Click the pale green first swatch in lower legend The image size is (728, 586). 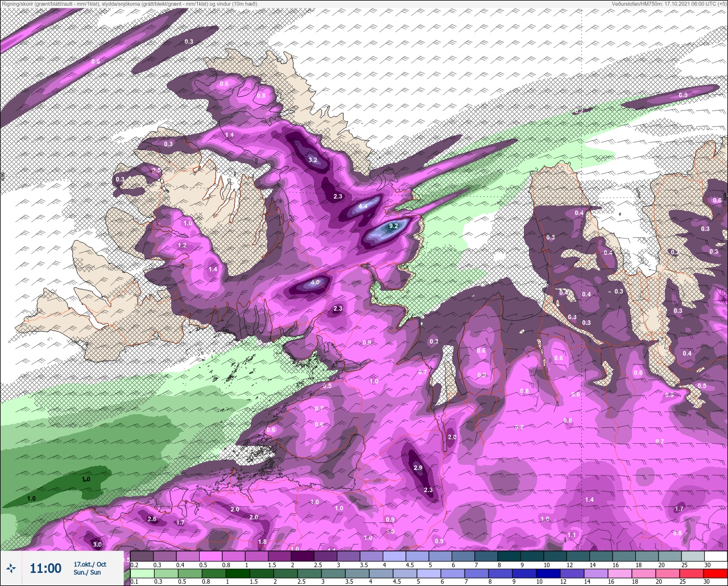[x=142, y=573]
